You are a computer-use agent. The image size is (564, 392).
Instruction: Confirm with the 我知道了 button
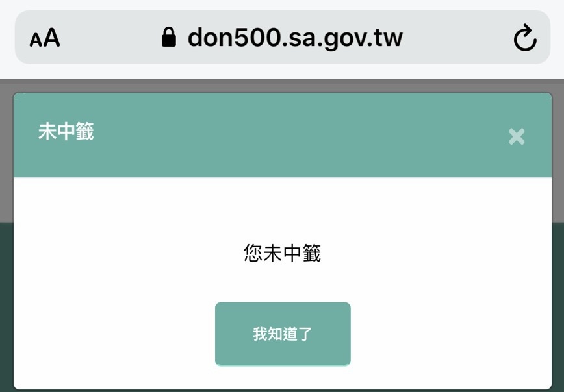click(x=283, y=334)
